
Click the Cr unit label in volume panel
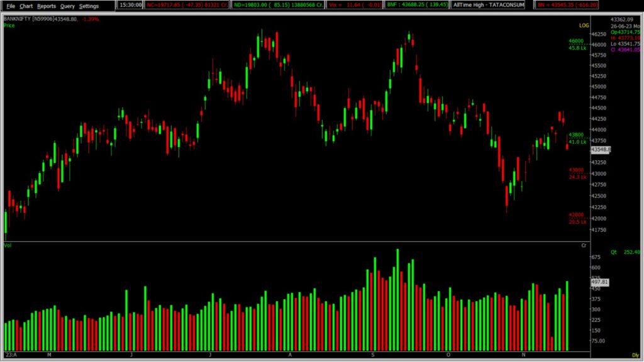click(x=584, y=246)
